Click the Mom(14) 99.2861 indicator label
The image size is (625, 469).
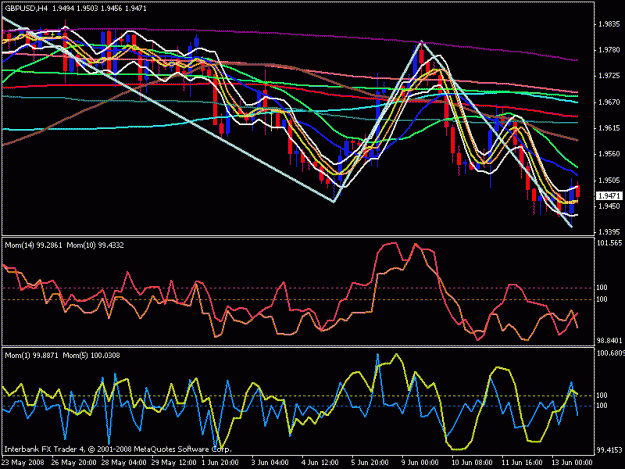[x=33, y=245]
